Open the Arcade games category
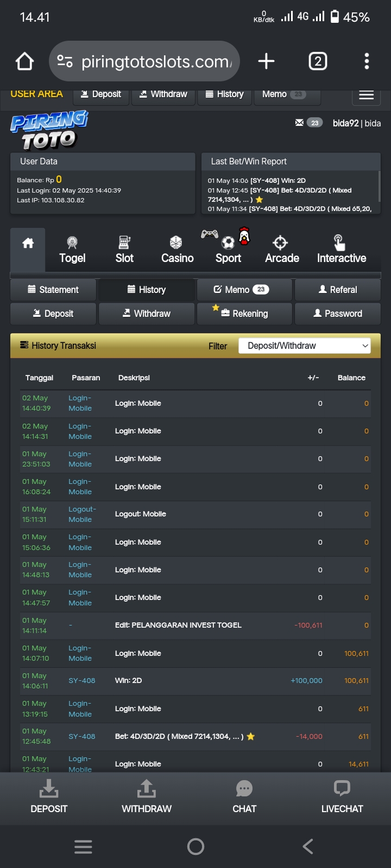This screenshot has height=868, width=391. pyautogui.click(x=282, y=250)
